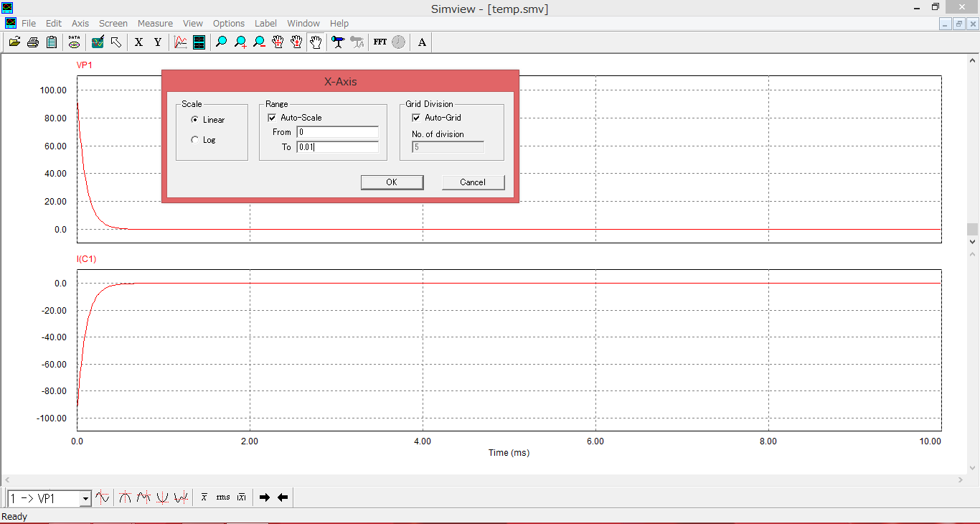This screenshot has height=524, width=980.
Task: Click the FFT toolbar button
Action: (x=380, y=42)
